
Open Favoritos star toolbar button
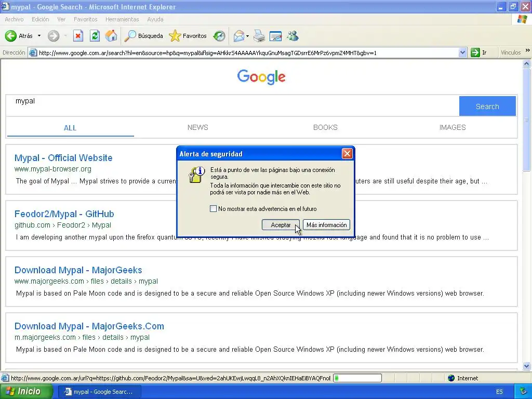point(188,36)
